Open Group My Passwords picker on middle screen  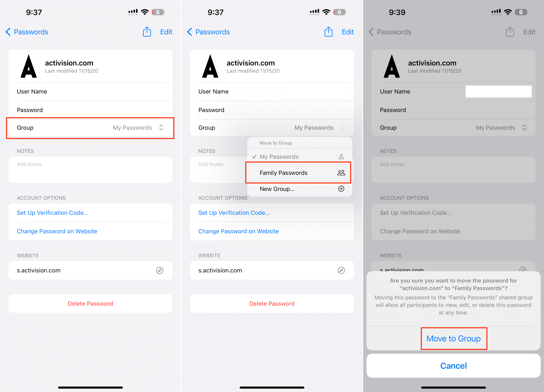(x=272, y=128)
